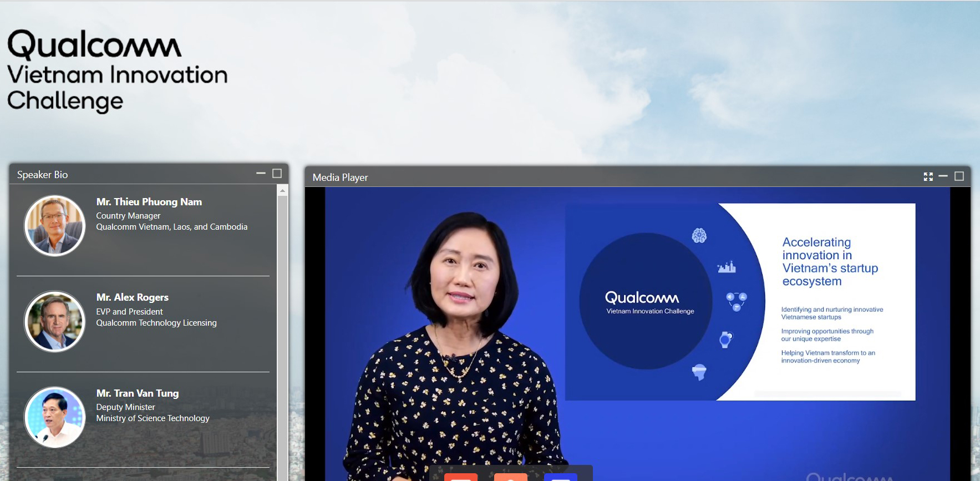Screen dimensions: 980x481
Task: Select the name Mr. Thieu Phuong Nam
Action: click(x=149, y=202)
